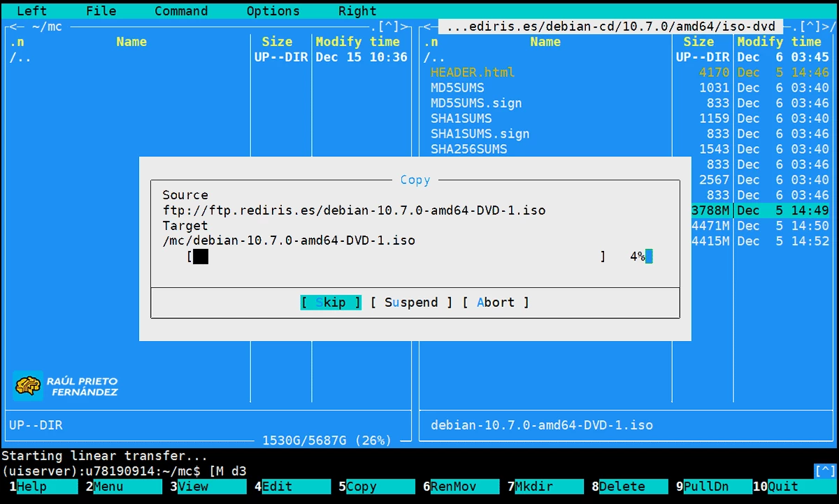Open the Options menu
This screenshot has height=504, width=839.
(273, 11)
